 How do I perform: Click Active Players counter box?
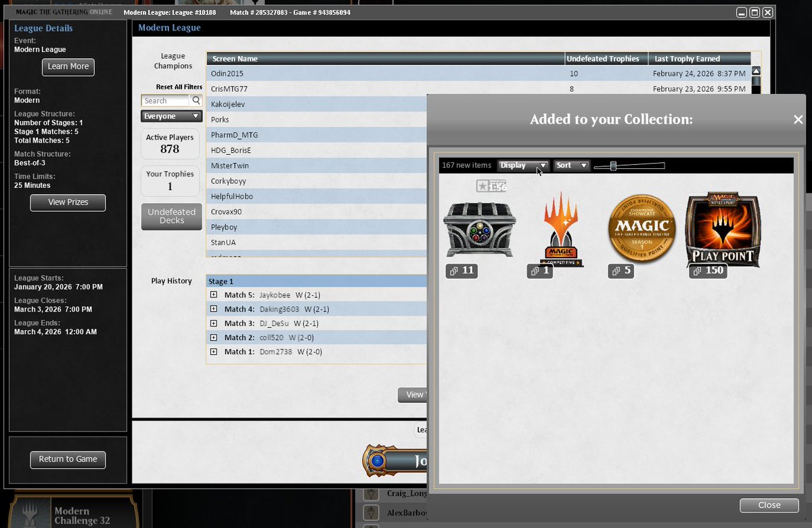[170, 143]
